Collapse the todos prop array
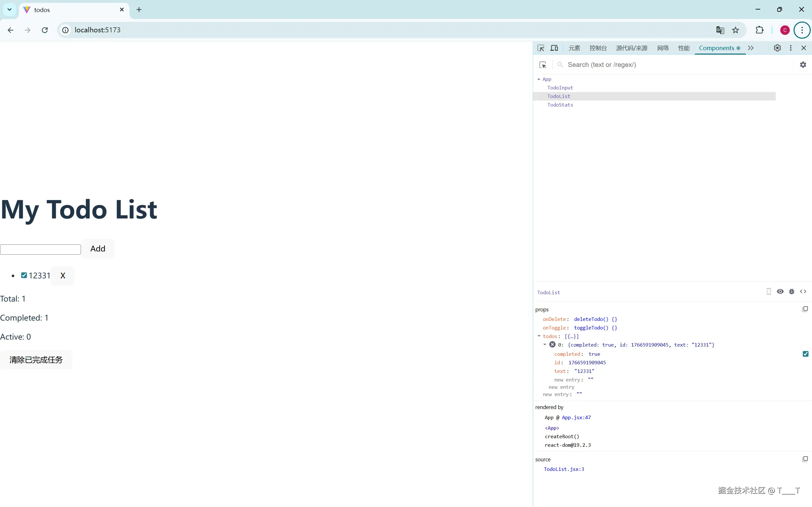The image size is (812, 507). pyautogui.click(x=539, y=336)
